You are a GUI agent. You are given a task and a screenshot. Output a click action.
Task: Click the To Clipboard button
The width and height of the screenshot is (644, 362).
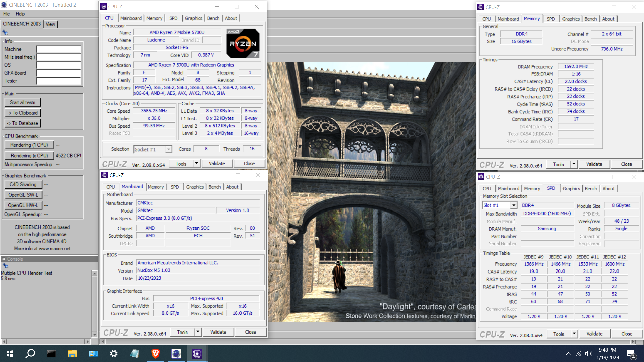[x=22, y=113]
